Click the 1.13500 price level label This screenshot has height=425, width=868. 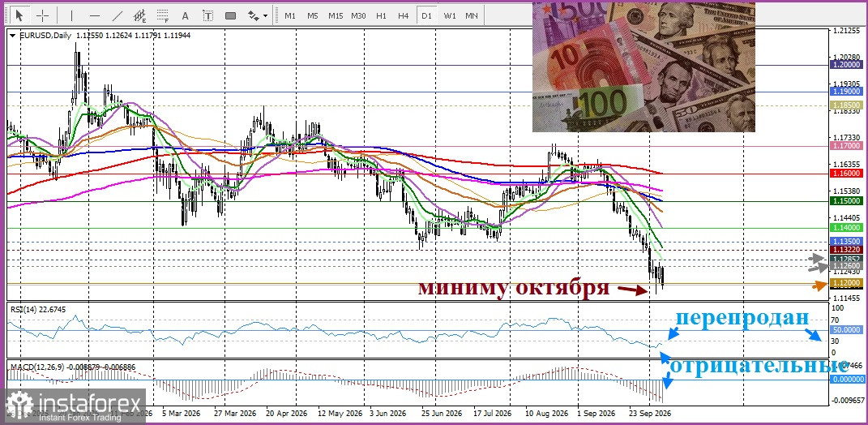pos(846,242)
